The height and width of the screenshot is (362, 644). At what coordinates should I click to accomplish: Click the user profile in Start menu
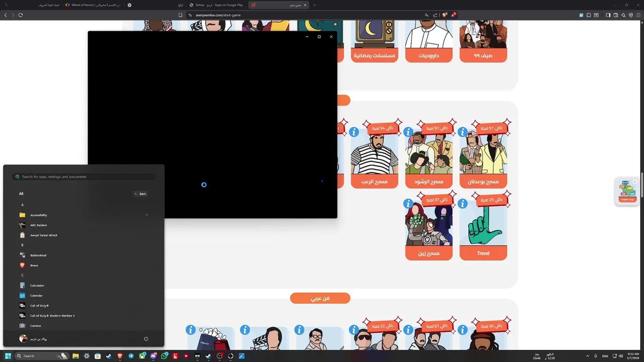(x=33, y=339)
